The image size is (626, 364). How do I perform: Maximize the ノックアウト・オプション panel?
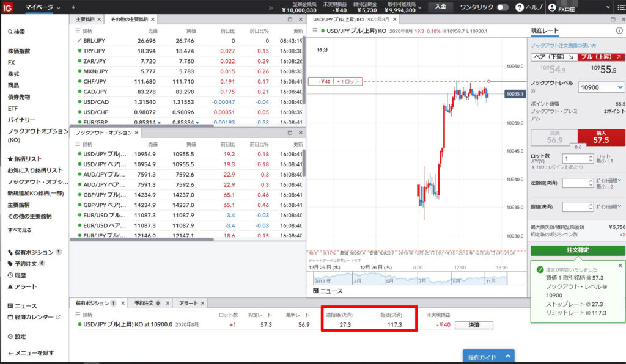pos(290,133)
